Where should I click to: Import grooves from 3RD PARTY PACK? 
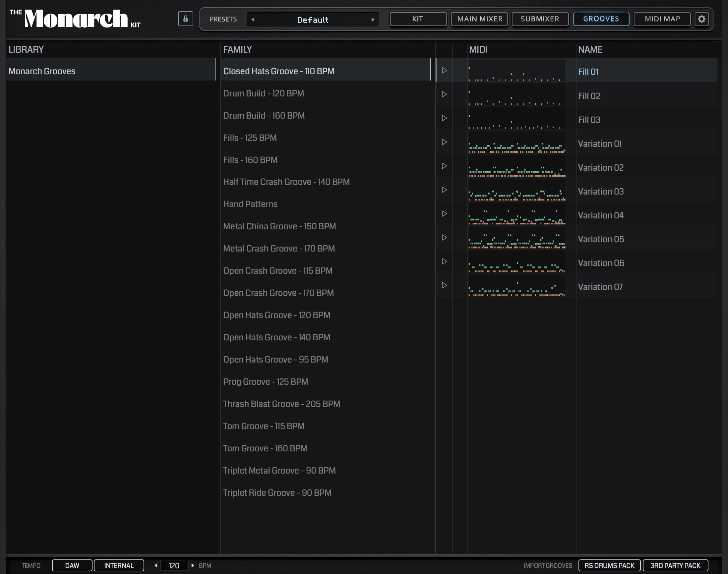[675, 565]
